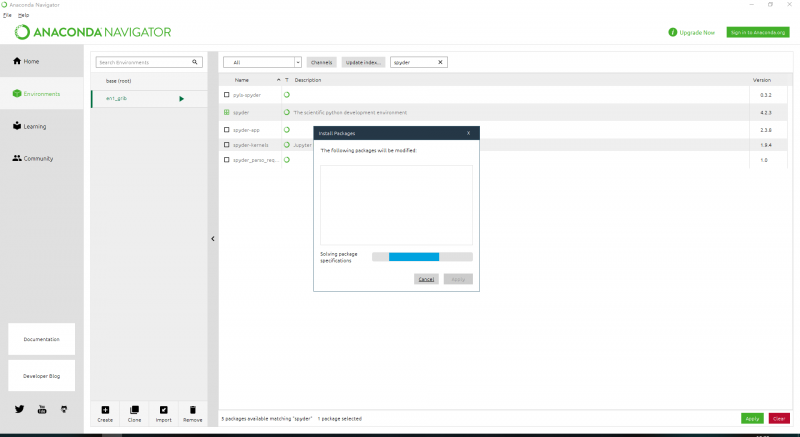Click the Create environment icon
The height and width of the screenshot is (437, 800).
(x=105, y=409)
